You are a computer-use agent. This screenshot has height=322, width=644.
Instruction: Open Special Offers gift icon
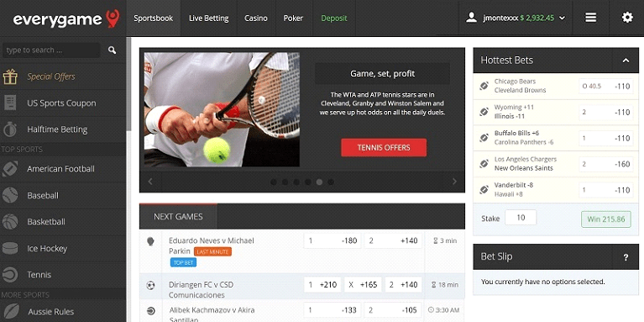point(10,77)
